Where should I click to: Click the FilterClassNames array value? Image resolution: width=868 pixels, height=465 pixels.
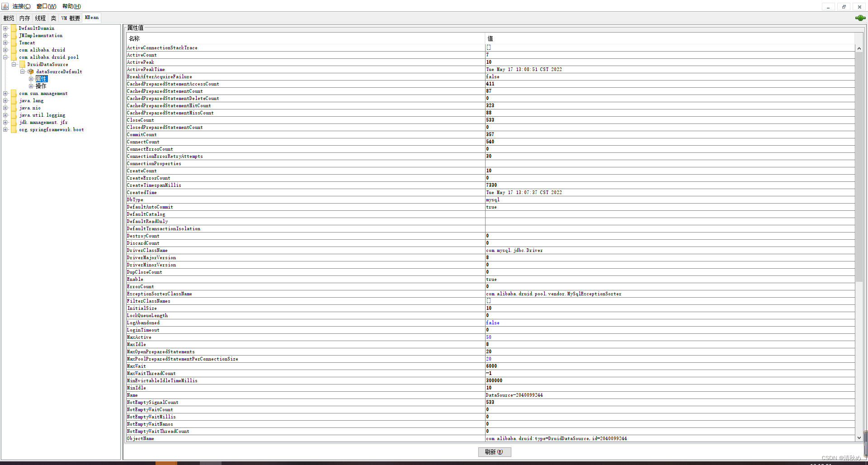489,301
